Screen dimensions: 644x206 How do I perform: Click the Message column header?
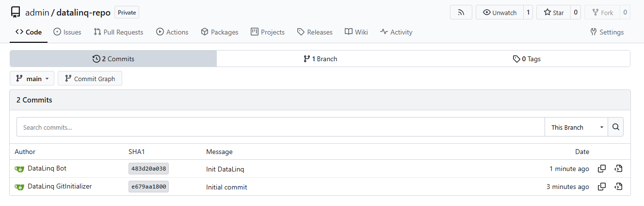pyautogui.click(x=219, y=152)
